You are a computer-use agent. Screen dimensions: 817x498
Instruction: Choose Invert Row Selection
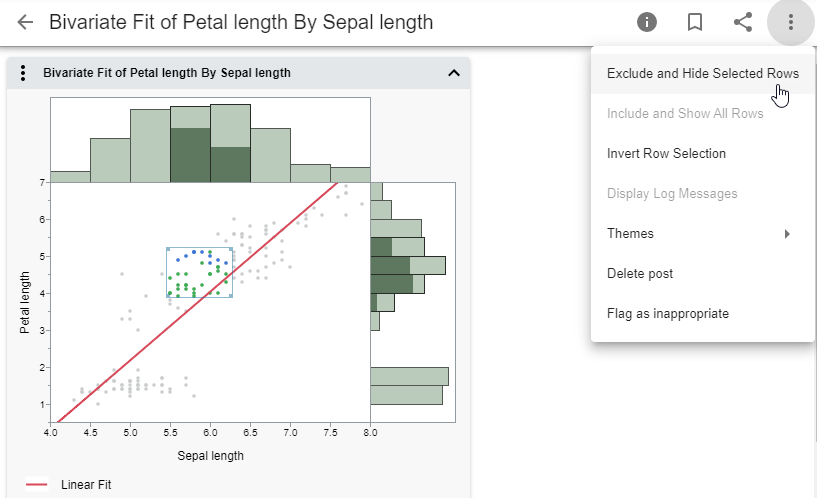[666, 154]
